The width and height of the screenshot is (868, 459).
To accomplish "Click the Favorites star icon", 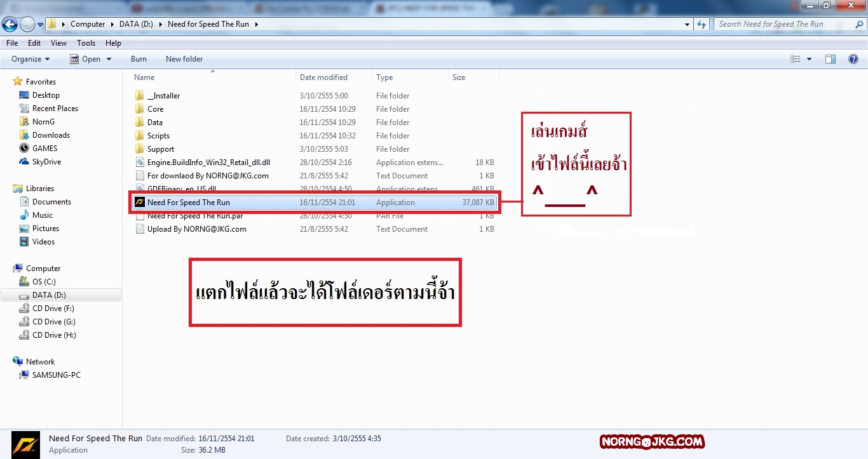I will coord(18,82).
